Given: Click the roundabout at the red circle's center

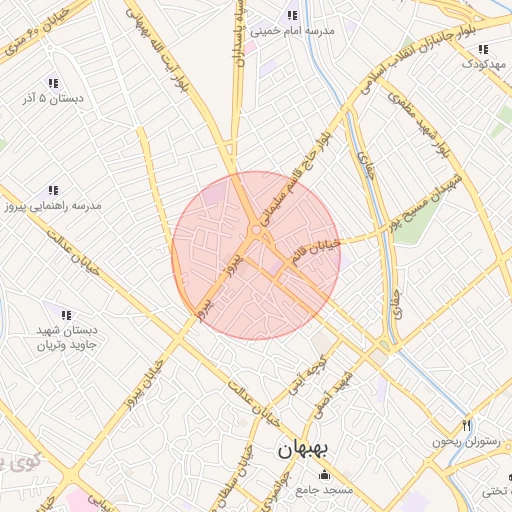Looking at the screenshot, I should click(256, 230).
